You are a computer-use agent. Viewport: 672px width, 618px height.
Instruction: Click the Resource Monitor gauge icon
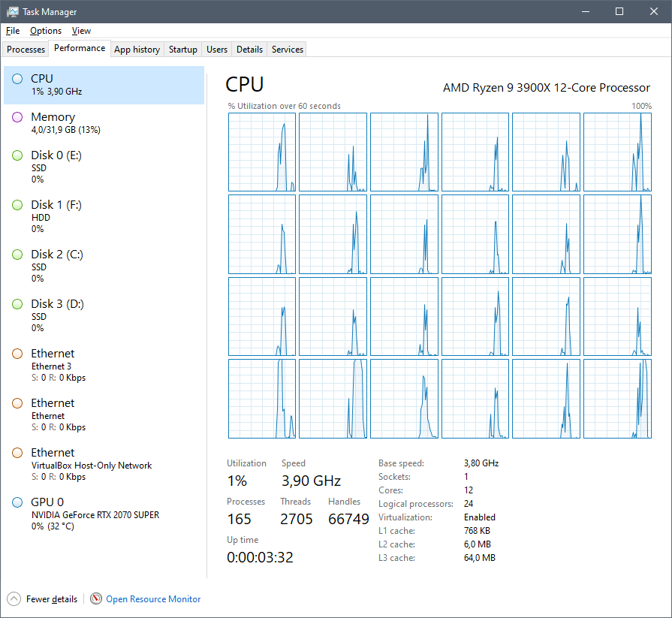[x=96, y=598]
